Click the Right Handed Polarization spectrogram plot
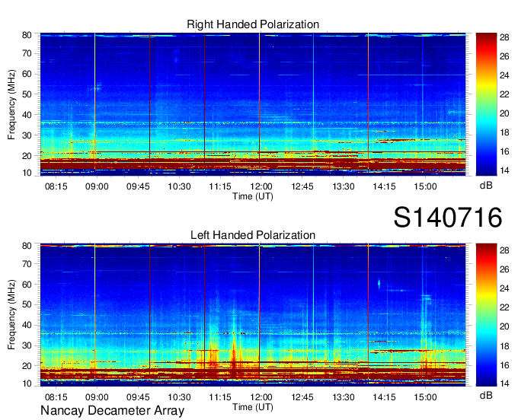Screen dimensions: 518x420 tap(253, 104)
